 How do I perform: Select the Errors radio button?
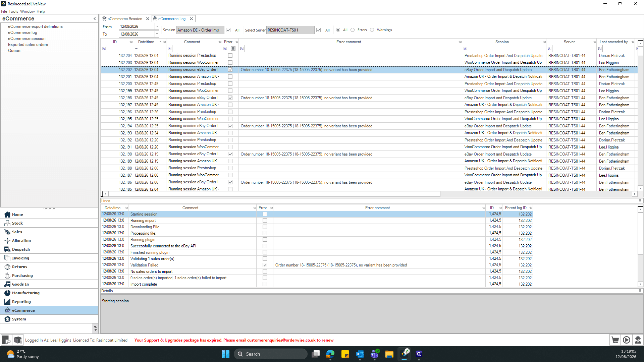tap(353, 30)
